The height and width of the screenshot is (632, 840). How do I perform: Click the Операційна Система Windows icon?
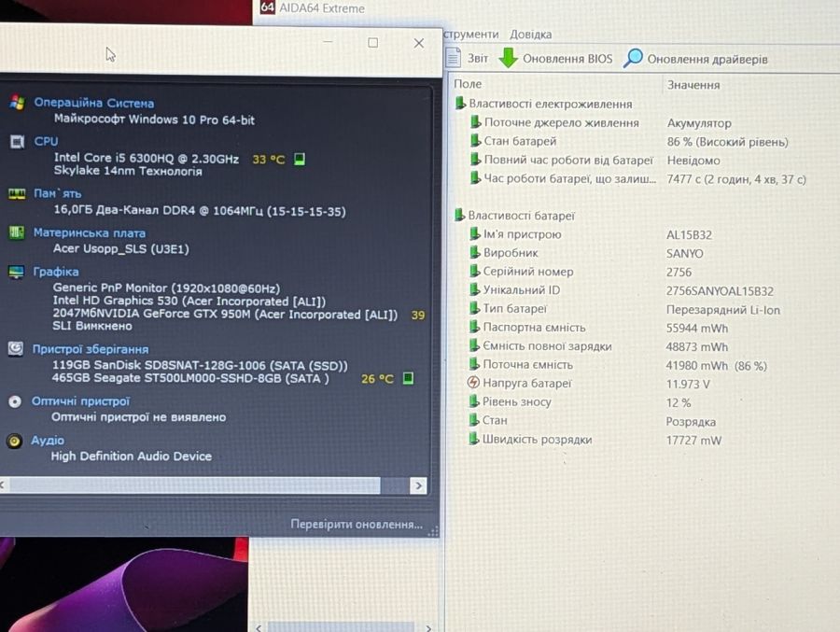(x=17, y=103)
